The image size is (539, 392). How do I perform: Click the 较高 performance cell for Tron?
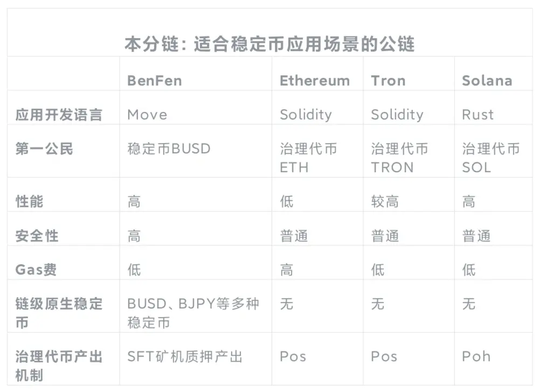[385, 201]
